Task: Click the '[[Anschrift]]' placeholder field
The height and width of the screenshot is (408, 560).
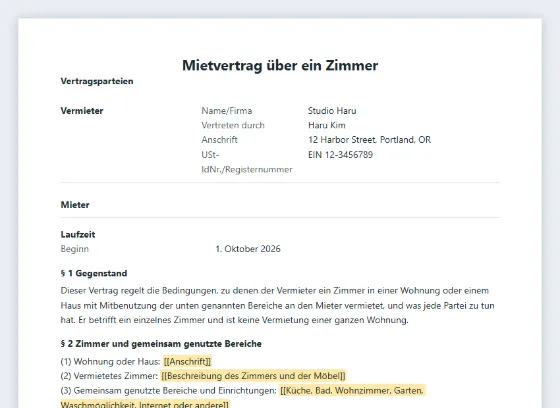Action: pos(188,362)
